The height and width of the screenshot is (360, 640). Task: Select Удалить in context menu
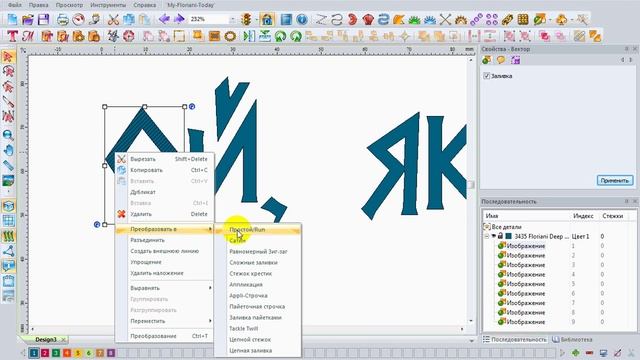[x=164, y=214]
